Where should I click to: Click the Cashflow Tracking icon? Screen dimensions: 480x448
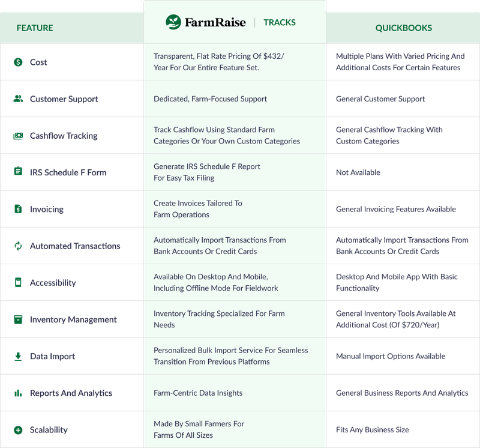pyautogui.click(x=19, y=135)
